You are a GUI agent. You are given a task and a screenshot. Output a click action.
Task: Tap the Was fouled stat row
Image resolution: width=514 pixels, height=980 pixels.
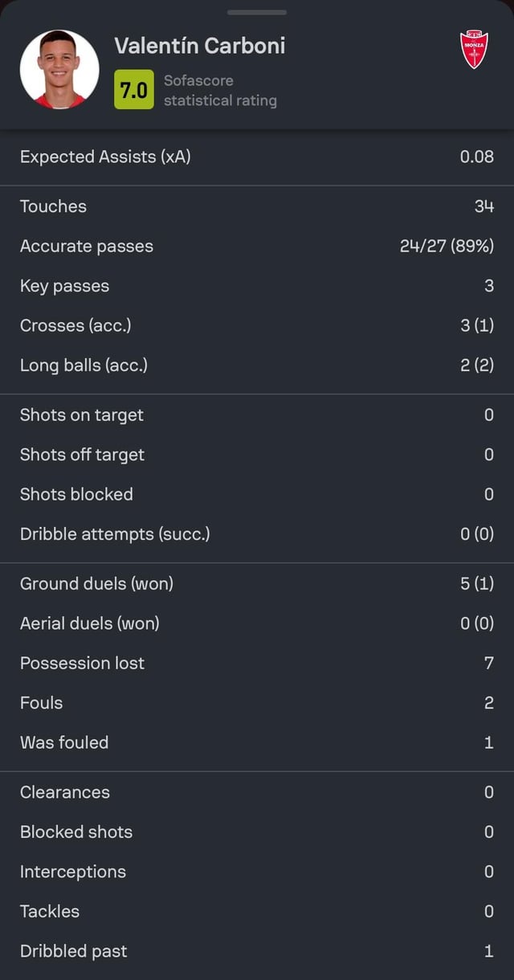(257, 743)
